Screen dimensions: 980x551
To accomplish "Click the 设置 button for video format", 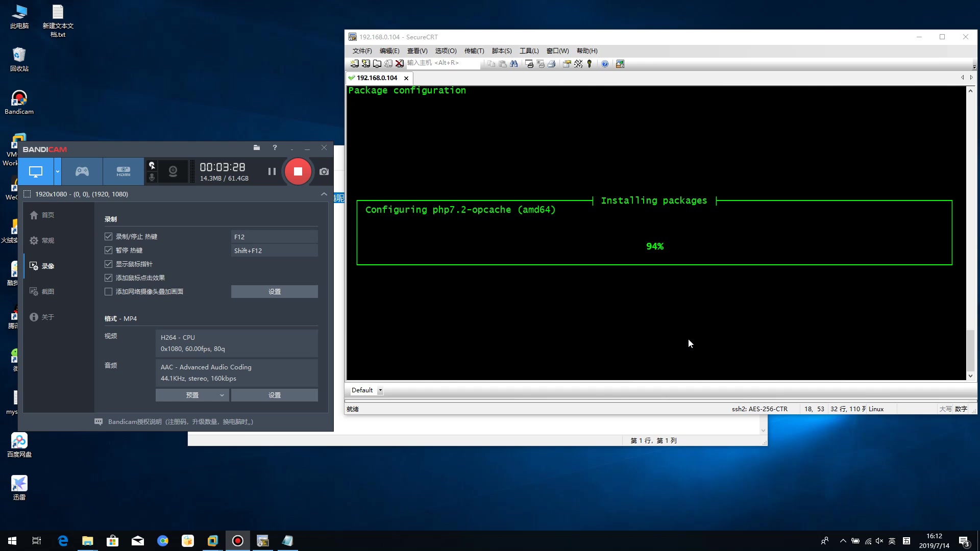I will (x=274, y=395).
